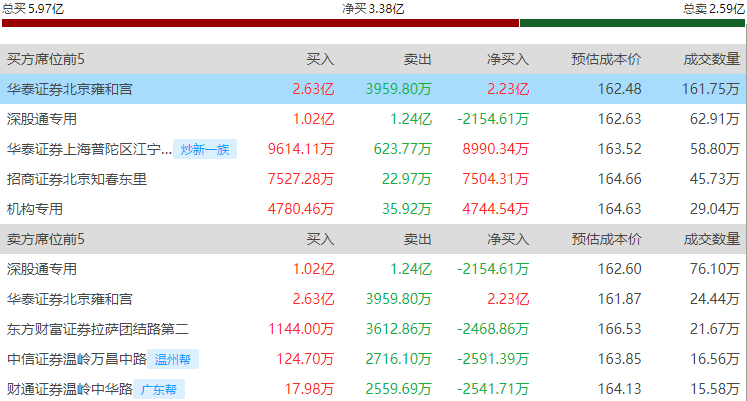Open the 华泰证券上海普陀区江宁... seat name

[x=89, y=149]
